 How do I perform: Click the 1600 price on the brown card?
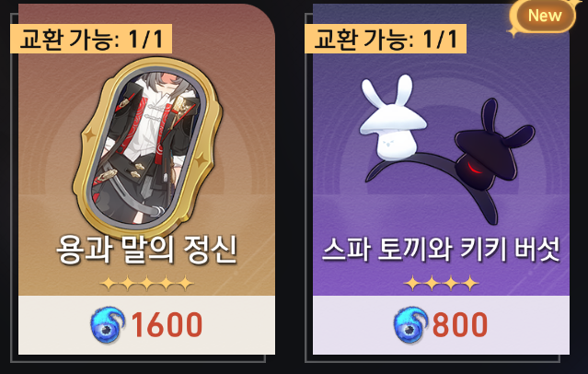pyautogui.click(x=167, y=325)
